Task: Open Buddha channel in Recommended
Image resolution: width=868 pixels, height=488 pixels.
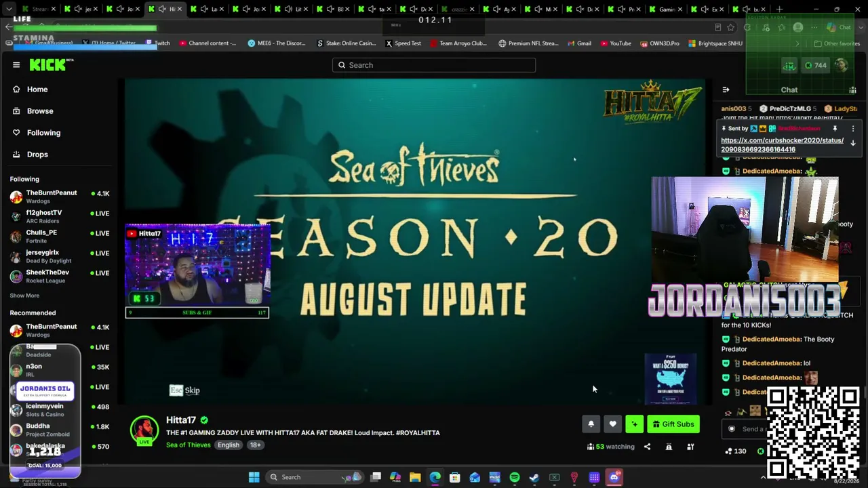Action: pos(60,430)
